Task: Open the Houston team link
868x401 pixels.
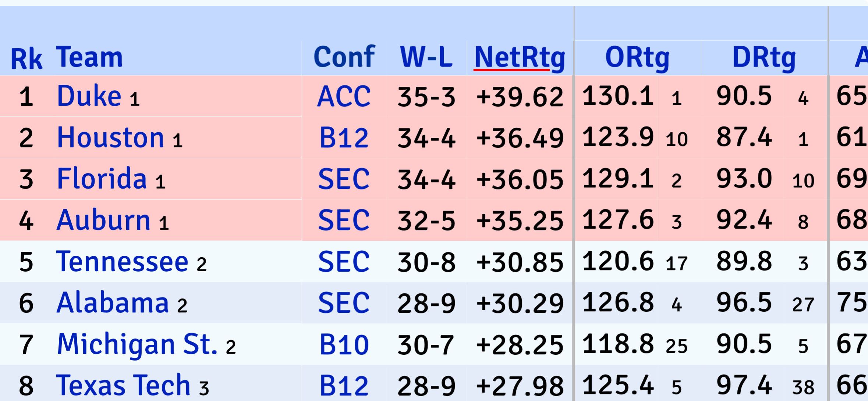Action: click(110, 138)
